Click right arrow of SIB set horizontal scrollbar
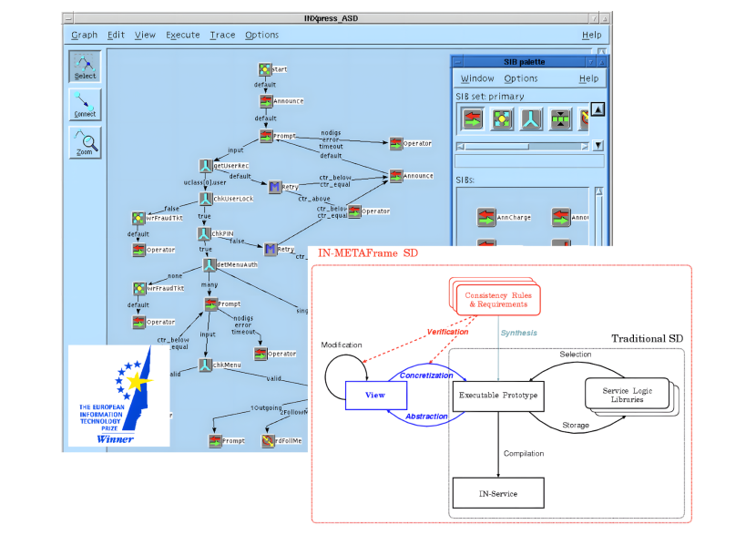 [585, 146]
